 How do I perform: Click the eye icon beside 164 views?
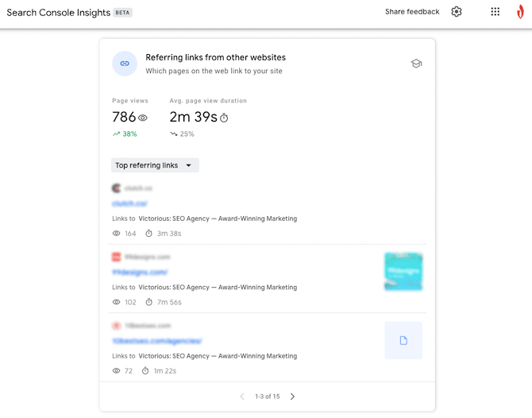[117, 234]
